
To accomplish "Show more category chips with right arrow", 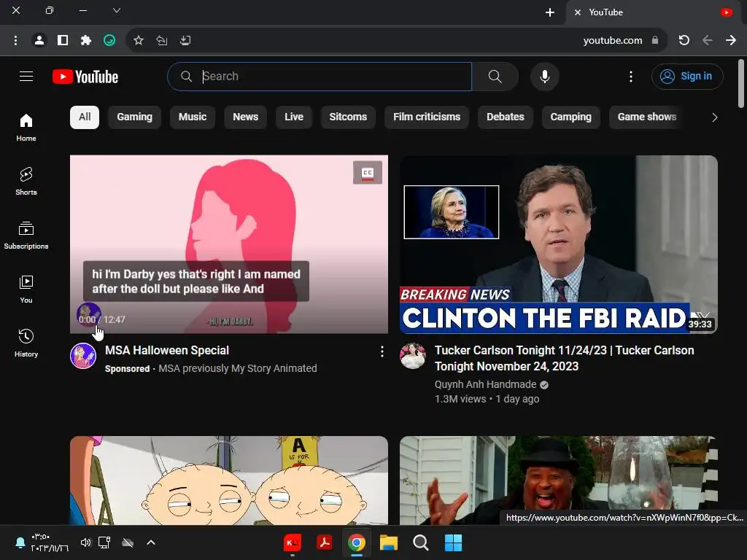I will 714,117.
